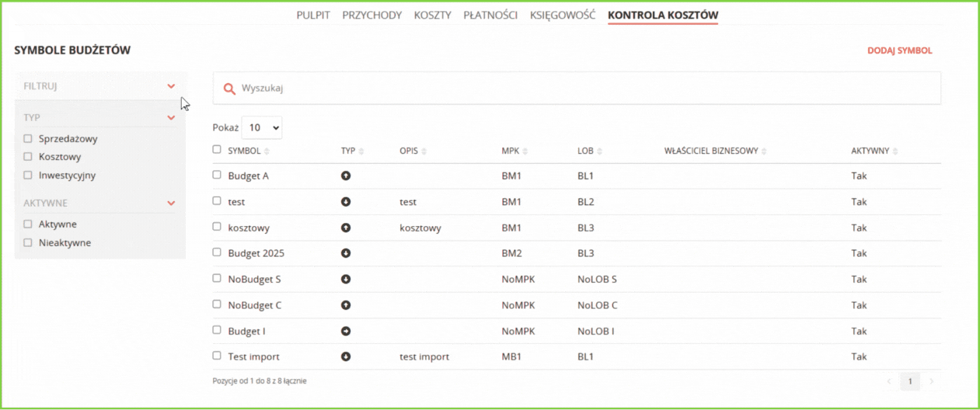The height and width of the screenshot is (410, 980).
Task: Click the BM2 MPK cell
Action: tap(511, 253)
